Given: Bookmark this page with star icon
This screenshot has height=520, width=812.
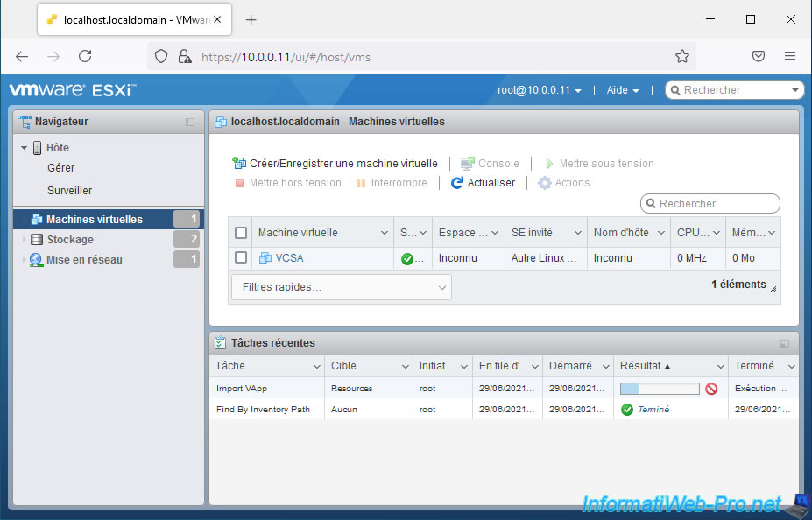Looking at the screenshot, I should click(682, 56).
